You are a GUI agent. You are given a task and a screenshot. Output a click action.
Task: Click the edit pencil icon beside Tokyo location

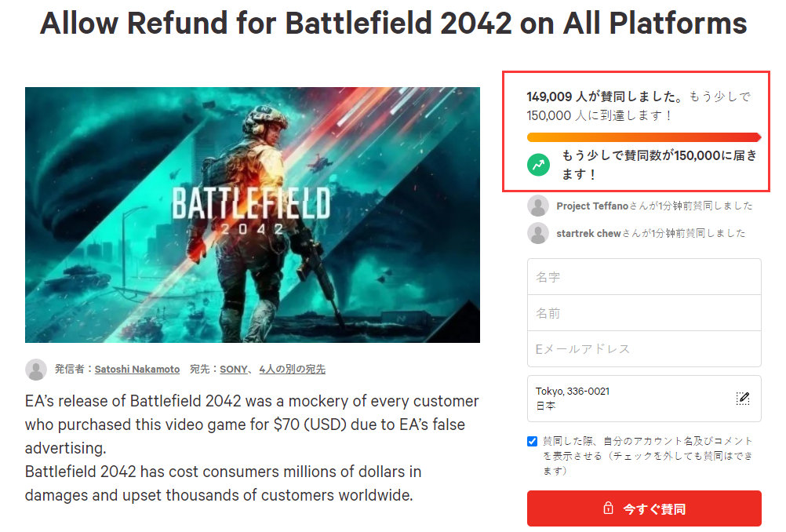[743, 398]
